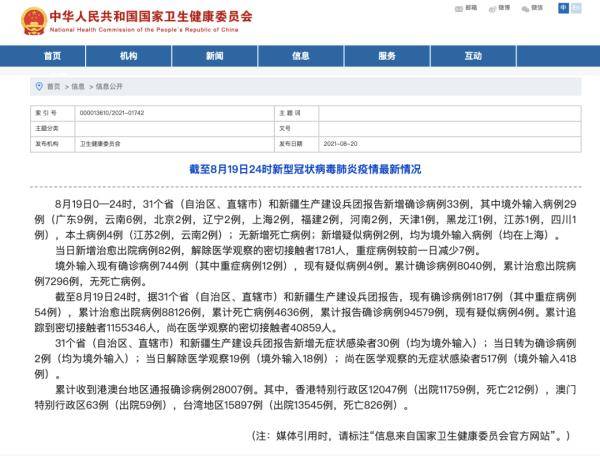This screenshot has width=600, height=456.
Task: Go to 首页 in navigation bar
Action: pos(52,55)
